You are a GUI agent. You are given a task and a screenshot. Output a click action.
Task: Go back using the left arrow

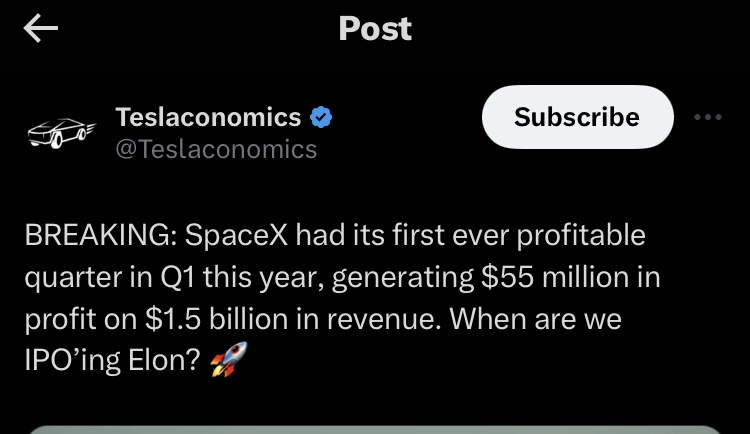41,30
